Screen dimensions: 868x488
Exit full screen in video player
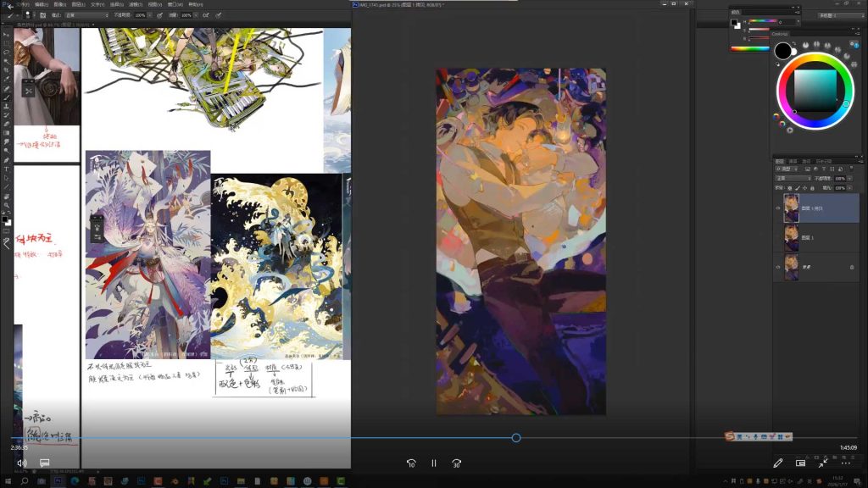coord(823,463)
